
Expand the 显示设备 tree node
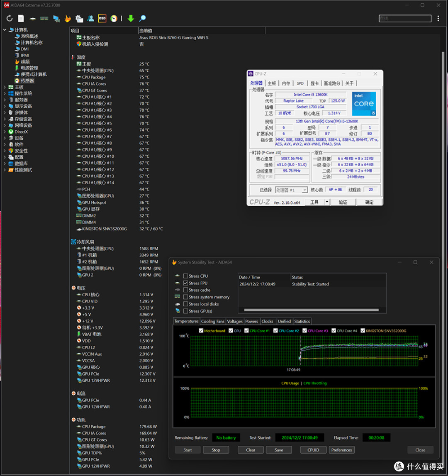pos(5,106)
